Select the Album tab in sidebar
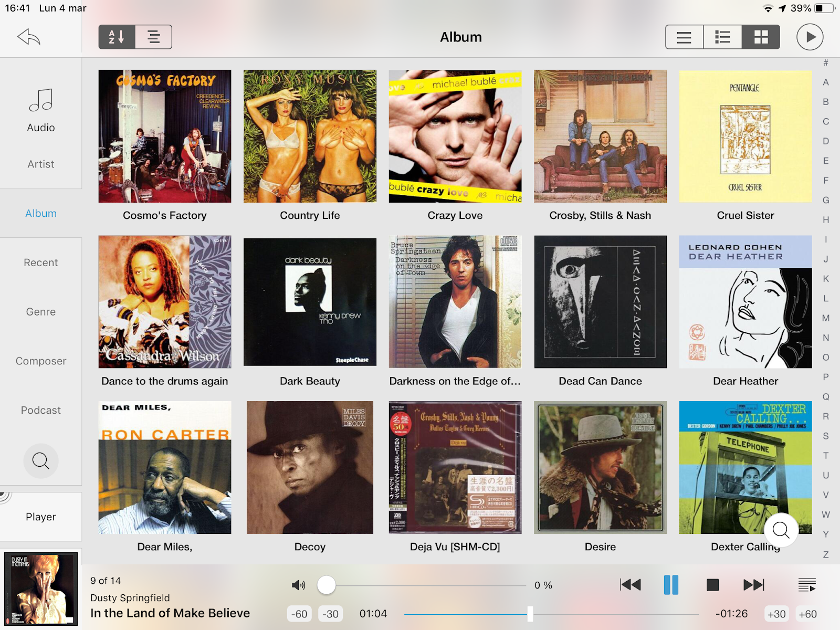 click(x=41, y=213)
